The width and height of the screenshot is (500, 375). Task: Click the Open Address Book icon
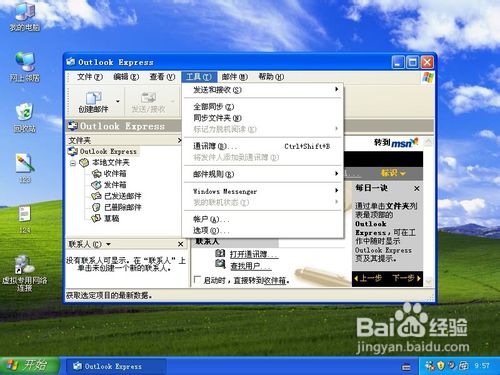220,253
